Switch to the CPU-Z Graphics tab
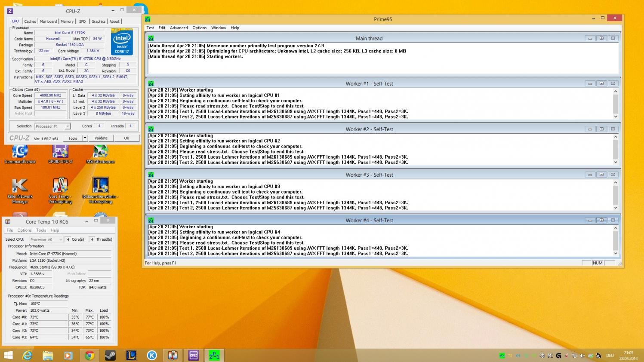 coord(99,21)
